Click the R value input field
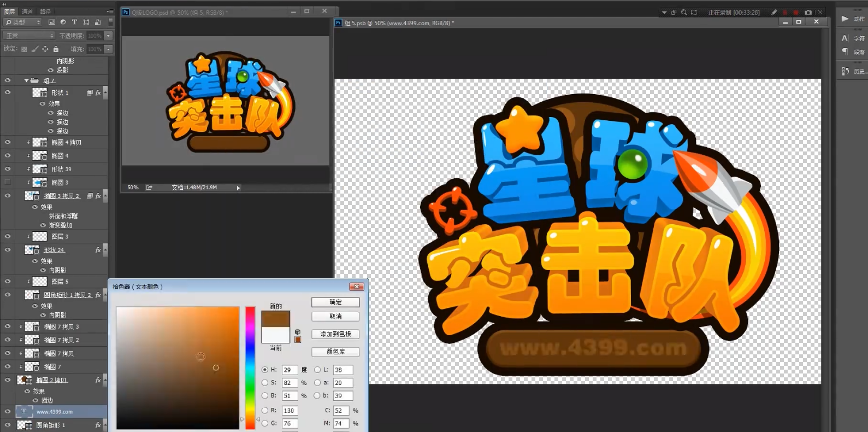Screen dimensions: 868x432 click(290, 410)
